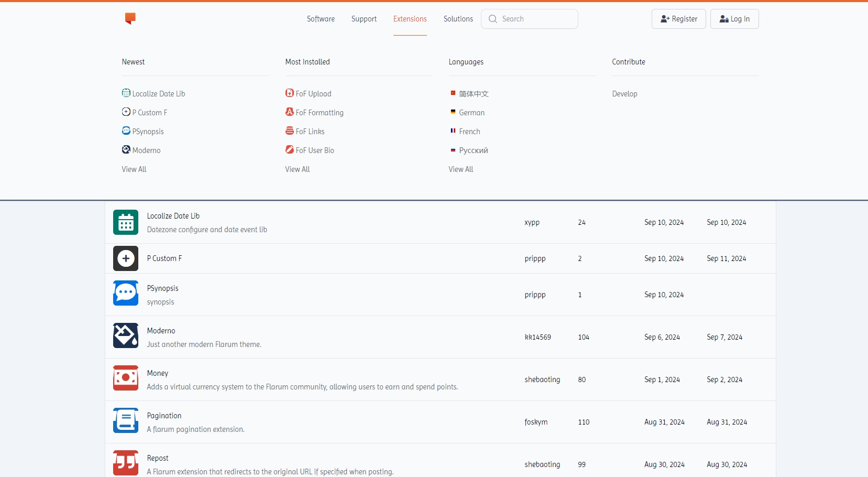This screenshot has height=477, width=868.
Task: Click author foskym
Action: [536, 422]
